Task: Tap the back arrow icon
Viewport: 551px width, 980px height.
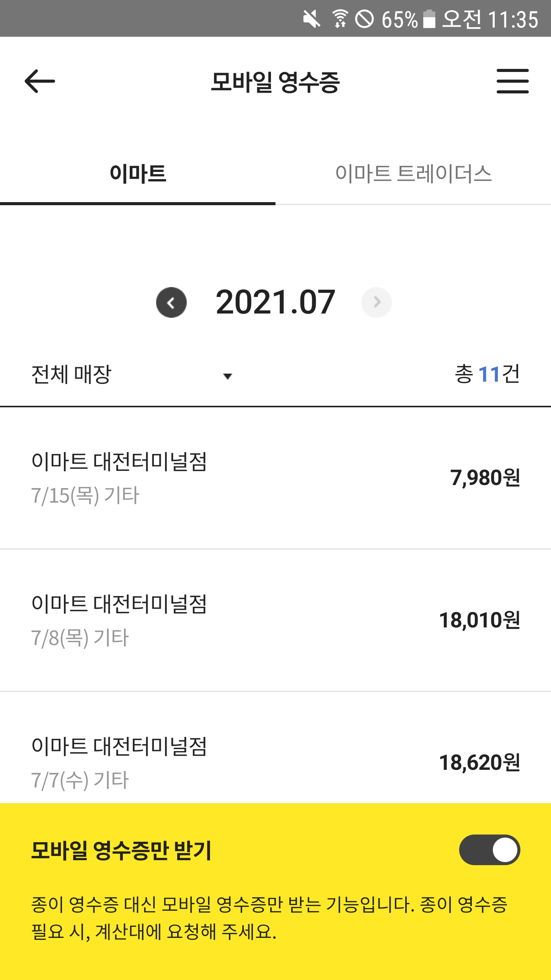Action: point(40,81)
